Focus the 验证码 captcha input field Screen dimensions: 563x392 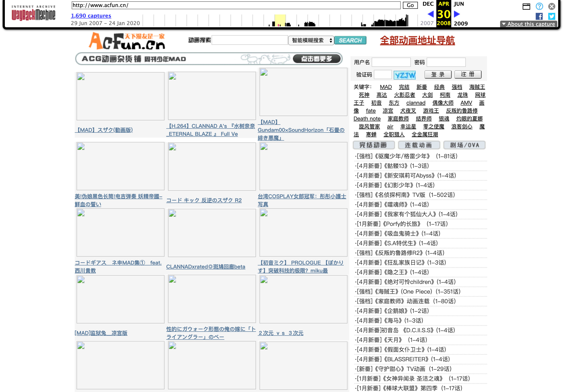[383, 75]
